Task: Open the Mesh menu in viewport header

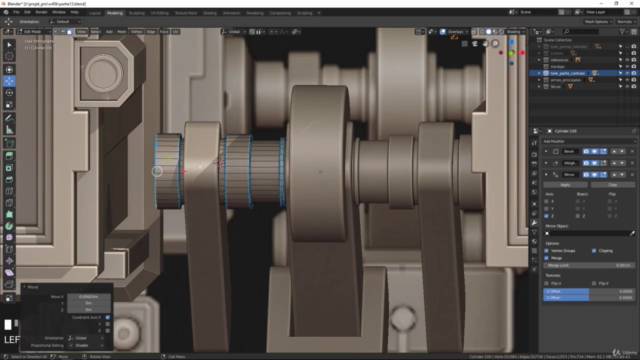Action: (x=122, y=31)
